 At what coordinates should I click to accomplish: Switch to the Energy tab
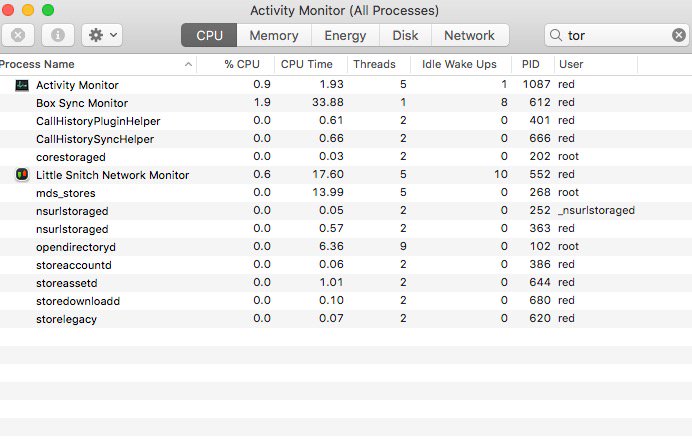click(x=345, y=35)
